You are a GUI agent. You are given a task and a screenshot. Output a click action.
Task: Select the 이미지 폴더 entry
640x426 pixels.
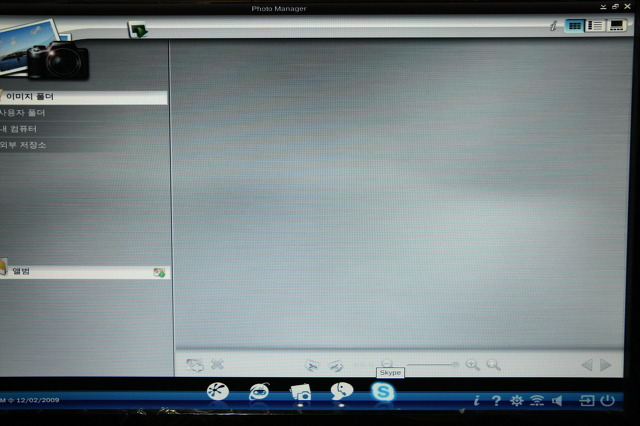point(83,97)
